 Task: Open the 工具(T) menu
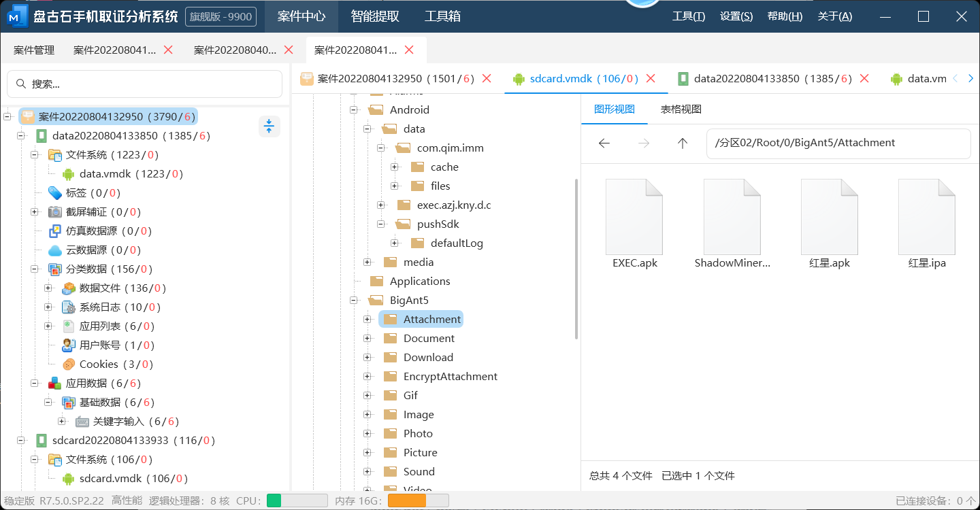pyautogui.click(x=688, y=16)
